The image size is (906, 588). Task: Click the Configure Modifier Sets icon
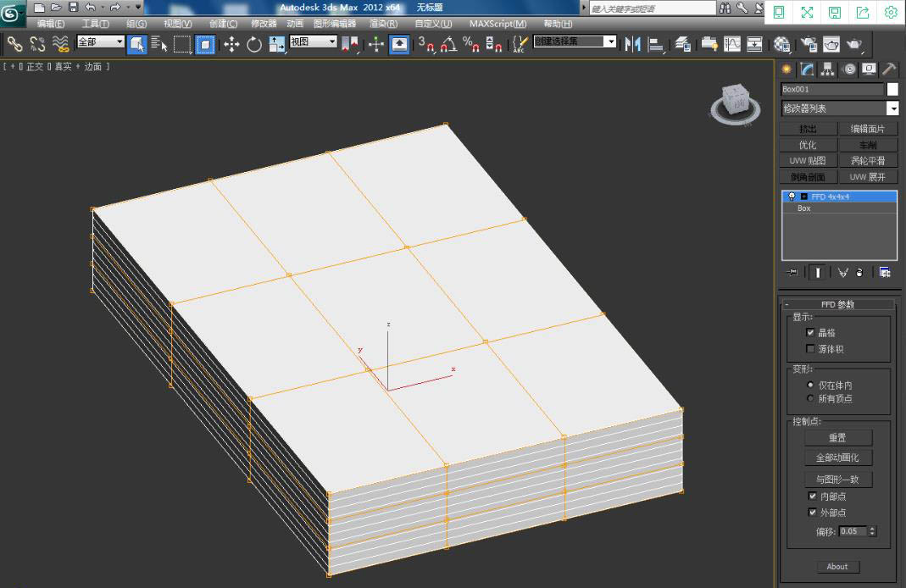tap(885, 272)
